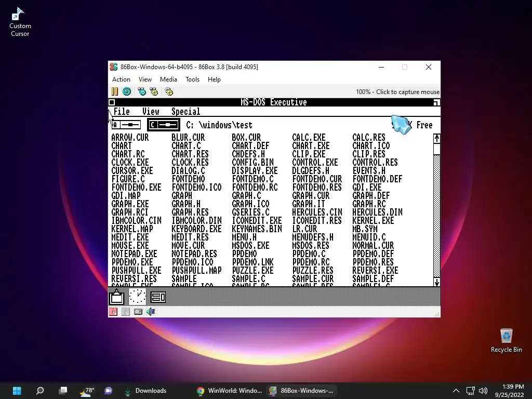Open Special menu in MS-DOS Executive
The width and height of the screenshot is (532, 399).
(185, 111)
